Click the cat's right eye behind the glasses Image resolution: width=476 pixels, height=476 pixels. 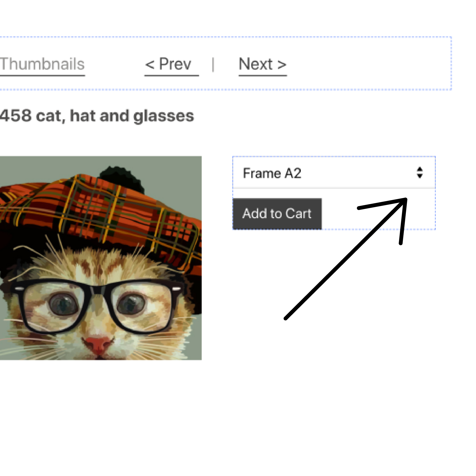(131, 304)
